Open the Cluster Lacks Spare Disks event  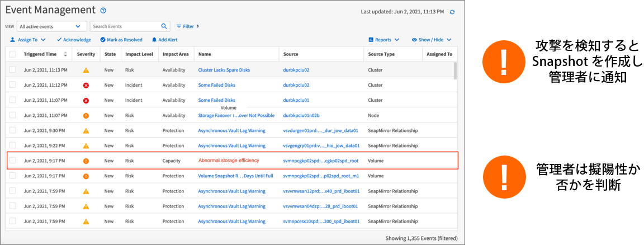224,70
